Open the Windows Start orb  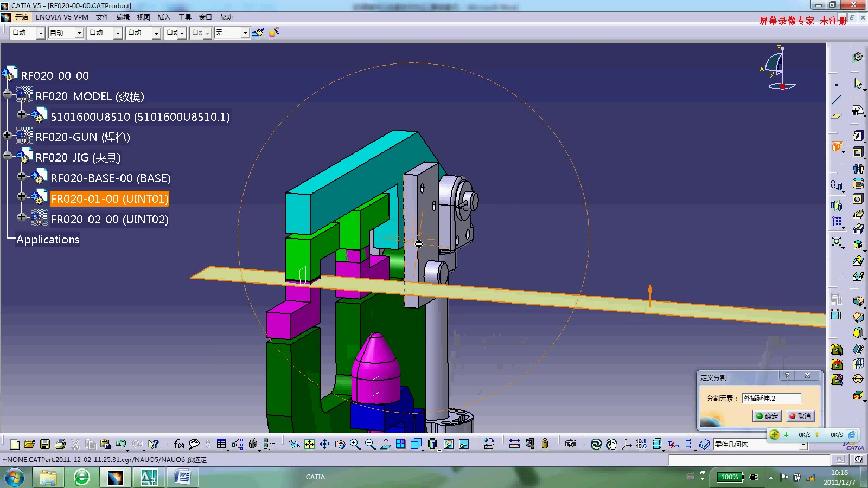point(15,478)
